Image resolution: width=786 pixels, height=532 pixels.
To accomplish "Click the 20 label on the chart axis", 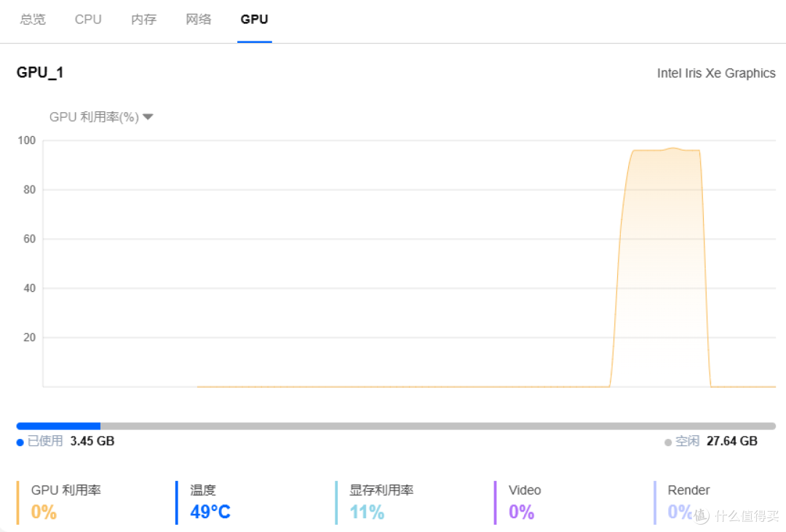I will click(x=30, y=338).
